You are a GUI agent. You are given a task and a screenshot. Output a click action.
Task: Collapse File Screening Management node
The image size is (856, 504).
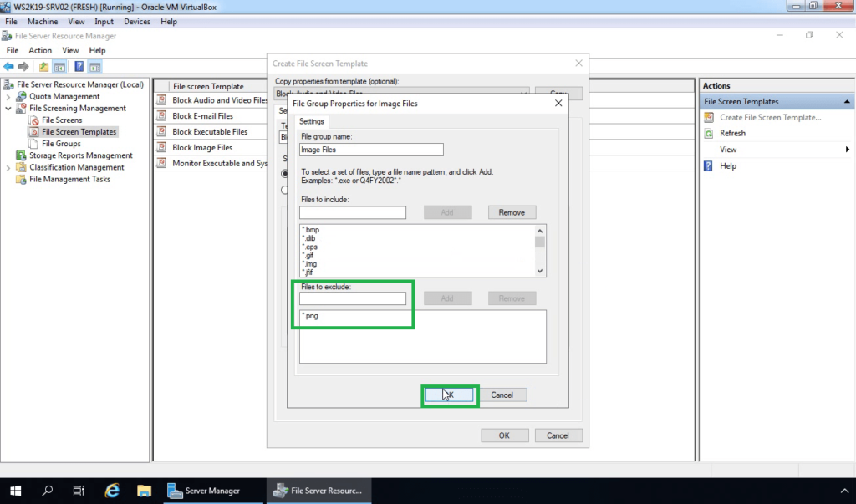[8, 109]
